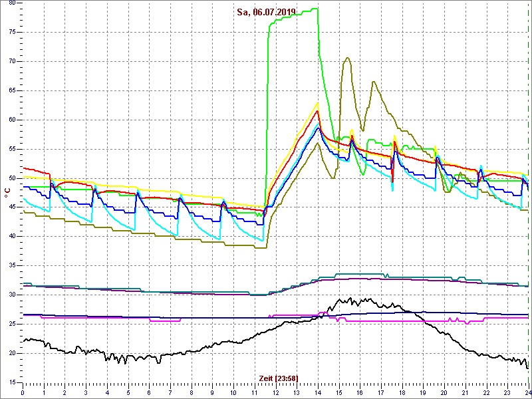Image resolution: width=532 pixels, height=399 pixels.
Task: Click the olive curve's highest peak near 70°C
Action: tap(347, 59)
